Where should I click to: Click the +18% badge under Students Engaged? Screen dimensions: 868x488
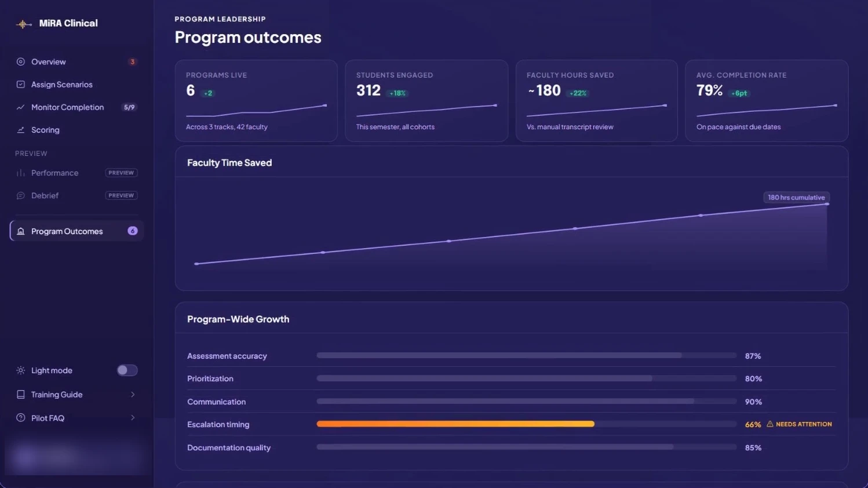point(397,93)
